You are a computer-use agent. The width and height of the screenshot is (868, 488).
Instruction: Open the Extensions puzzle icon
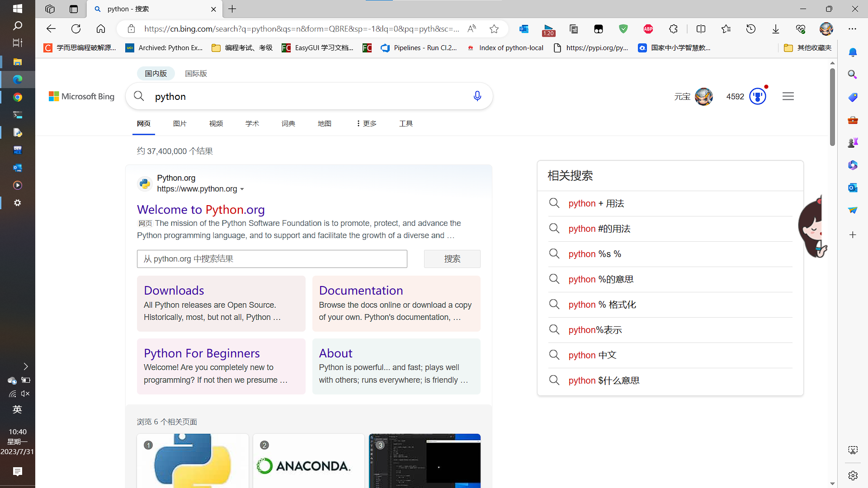tap(673, 29)
